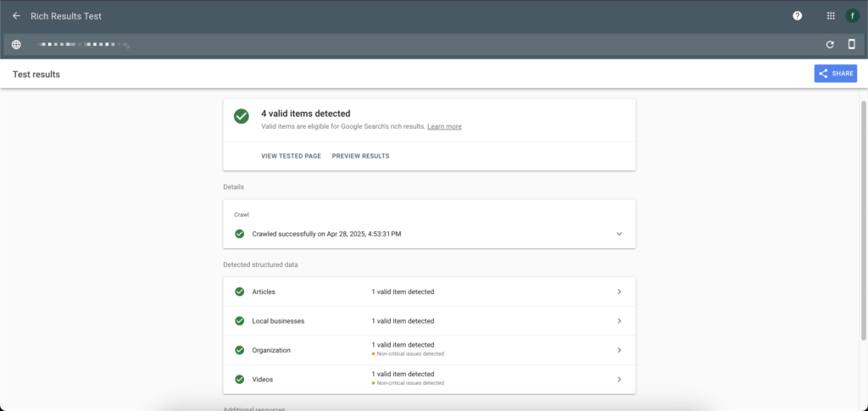Image resolution: width=868 pixels, height=411 pixels.
Task: Click the SHARE button
Action: point(835,74)
